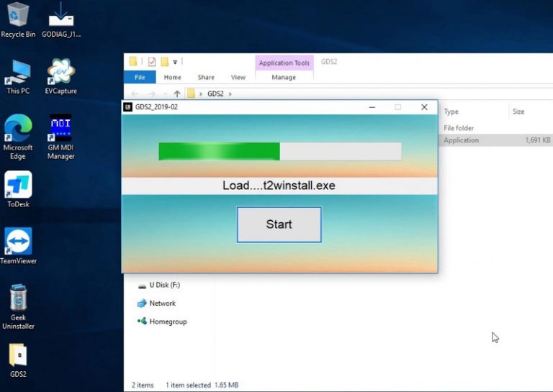Open the Manage tab under Application Tools

coord(284,77)
